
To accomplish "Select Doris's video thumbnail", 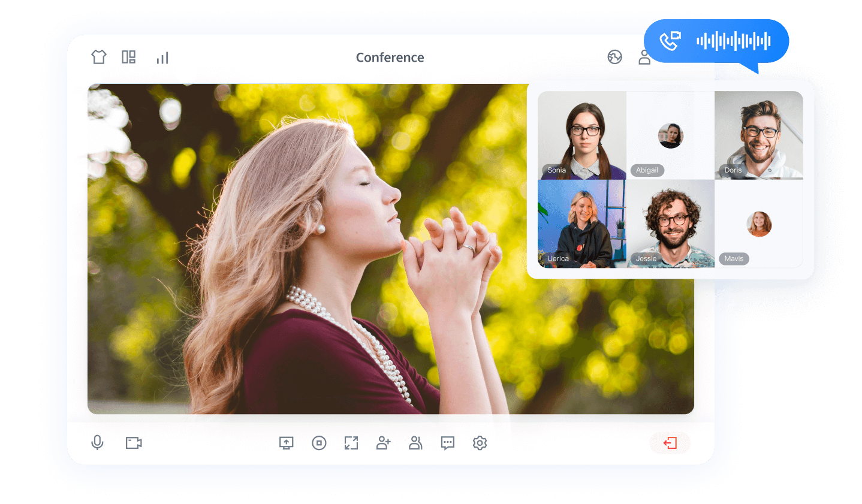I will pyautogui.click(x=758, y=135).
